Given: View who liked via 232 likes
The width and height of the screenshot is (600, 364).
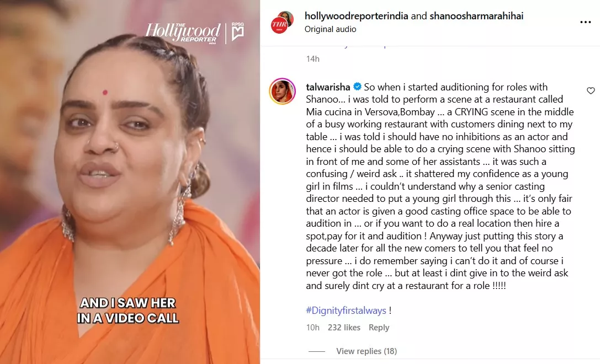Looking at the screenshot, I should coord(344,327).
